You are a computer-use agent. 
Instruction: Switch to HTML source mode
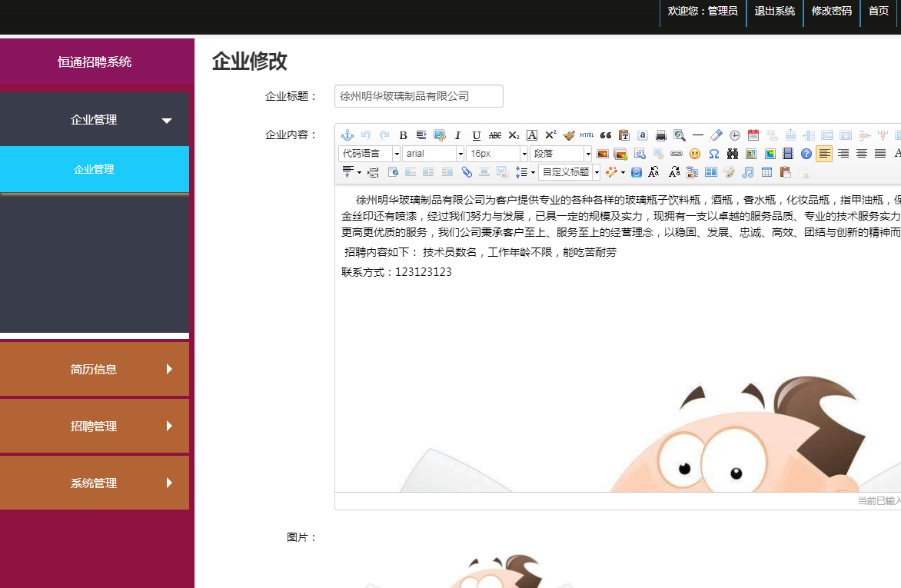pos(587,135)
